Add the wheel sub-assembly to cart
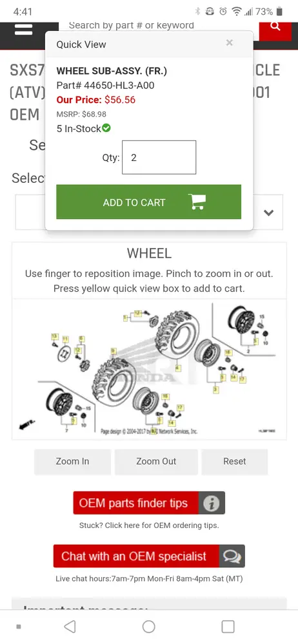 coord(148,202)
